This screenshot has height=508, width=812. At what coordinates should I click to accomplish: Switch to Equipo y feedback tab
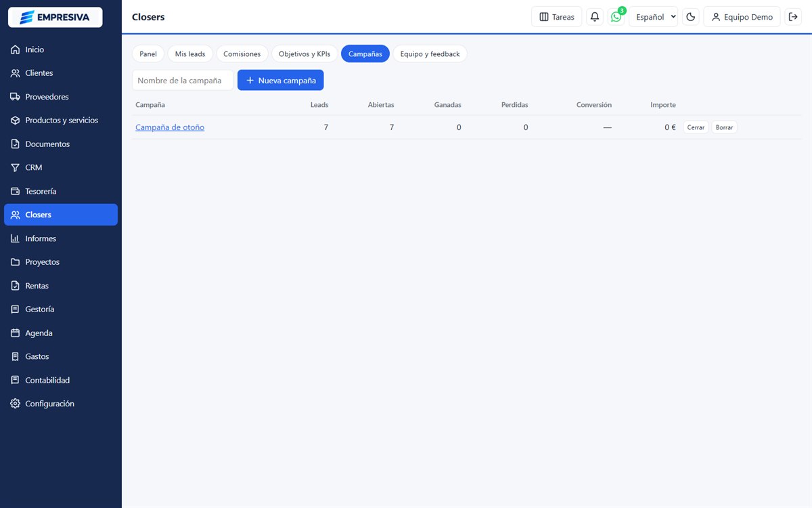click(430, 54)
